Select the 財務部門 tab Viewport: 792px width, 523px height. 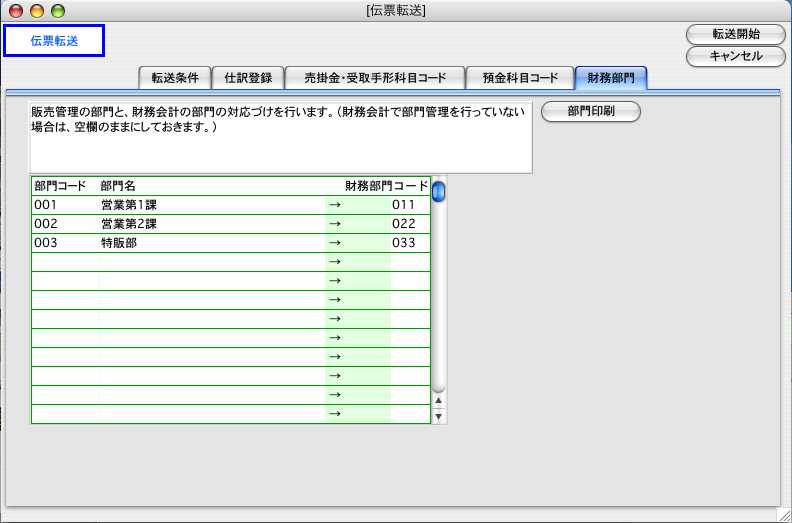(x=611, y=78)
